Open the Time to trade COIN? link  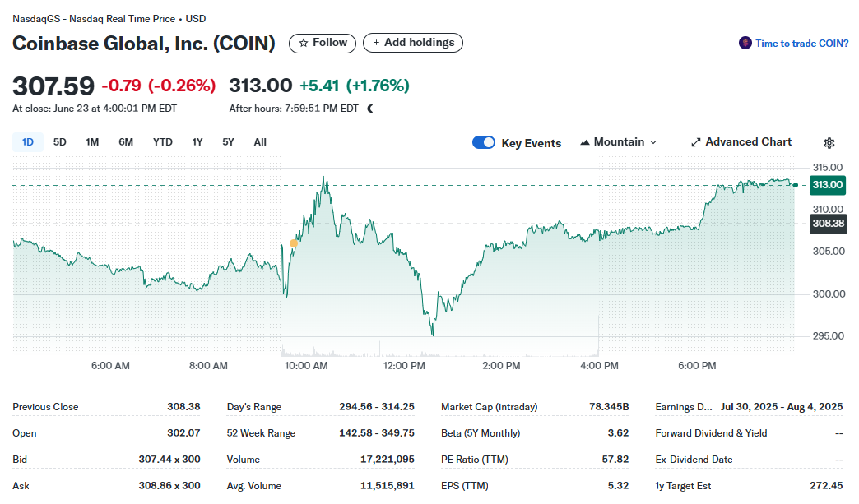point(801,44)
